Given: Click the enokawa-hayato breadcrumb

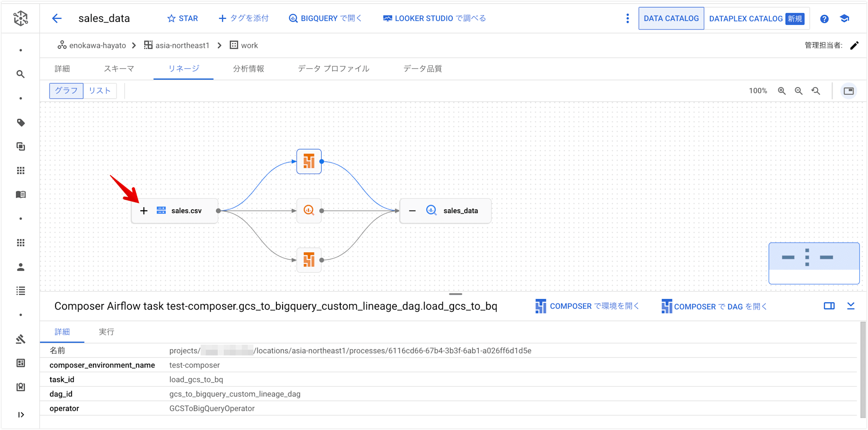Looking at the screenshot, I should point(92,45).
